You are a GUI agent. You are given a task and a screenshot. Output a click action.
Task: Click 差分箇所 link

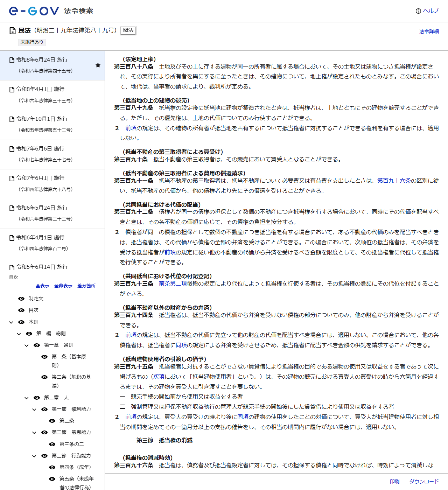86,286
